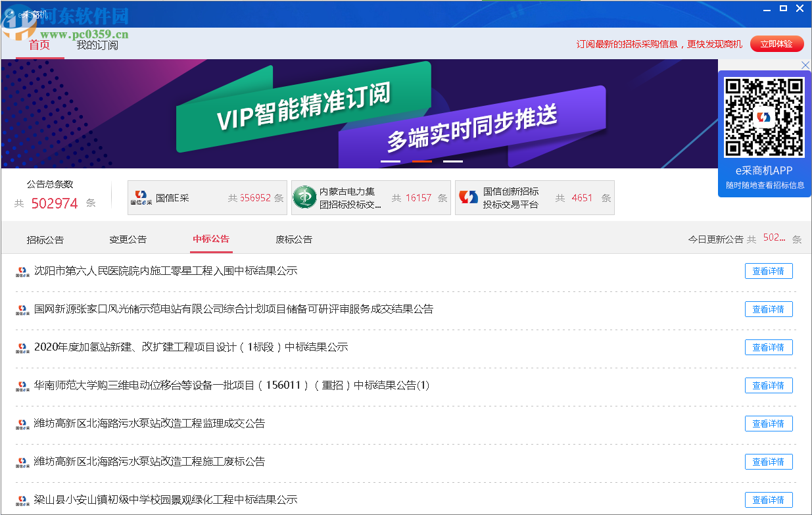View details for 施工废标公告 row
The image size is (812, 515).
click(769, 462)
